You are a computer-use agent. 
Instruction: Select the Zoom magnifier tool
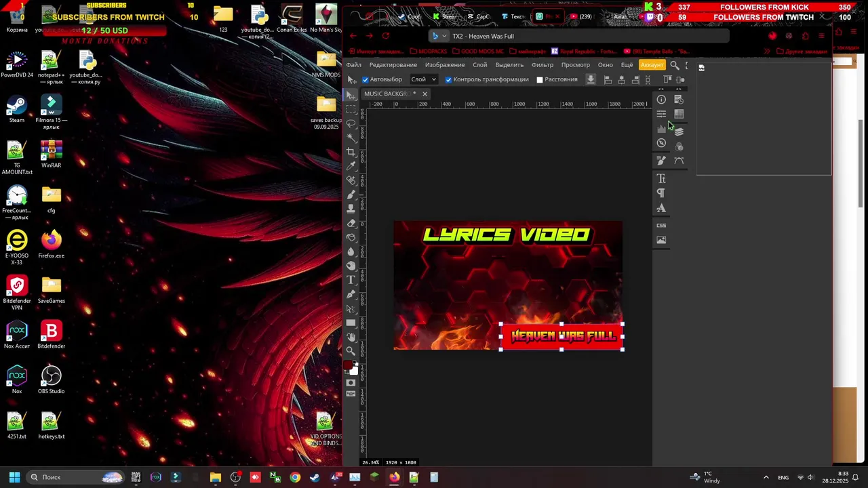[351, 351]
